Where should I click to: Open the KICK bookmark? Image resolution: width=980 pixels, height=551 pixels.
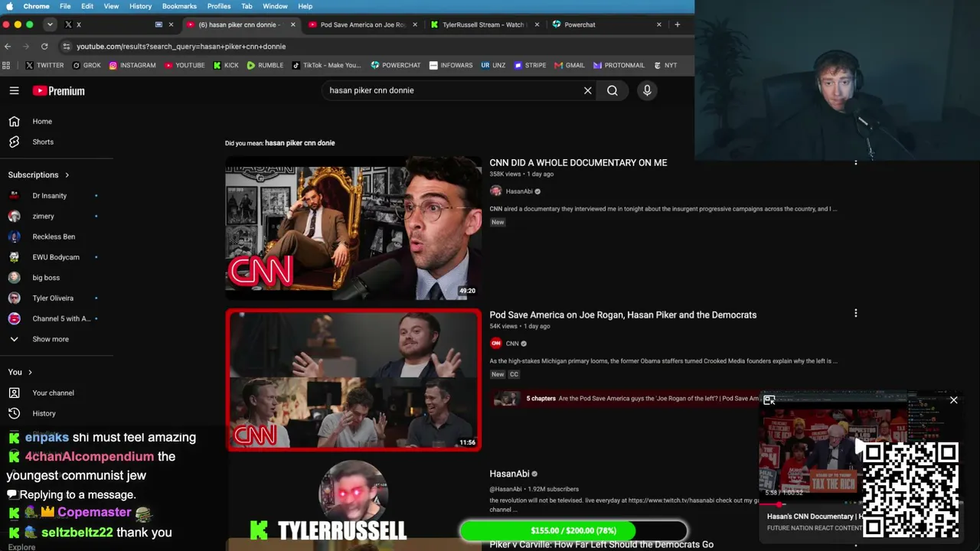(x=226, y=65)
